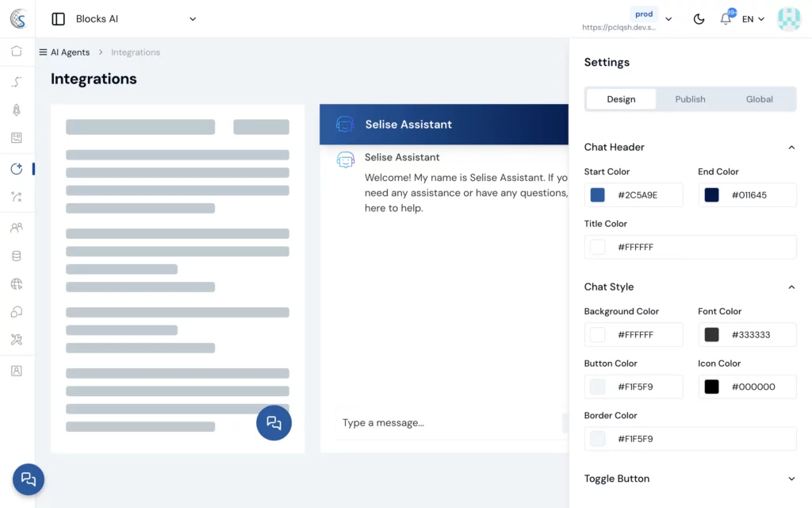Collapse the Chat Header section

pos(791,147)
